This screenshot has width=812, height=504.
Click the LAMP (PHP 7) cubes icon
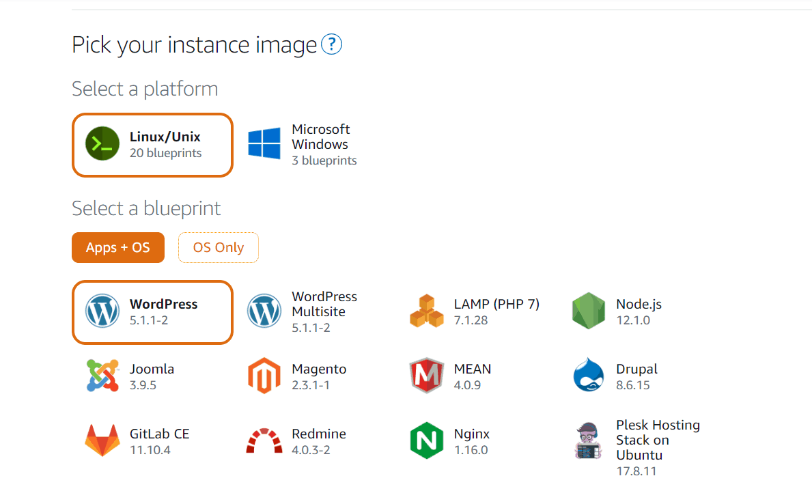tap(426, 311)
